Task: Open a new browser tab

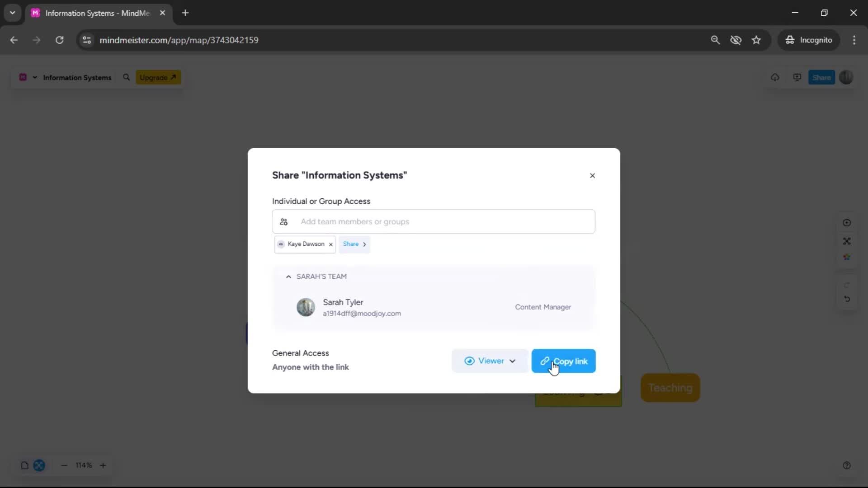Action: 185,13
